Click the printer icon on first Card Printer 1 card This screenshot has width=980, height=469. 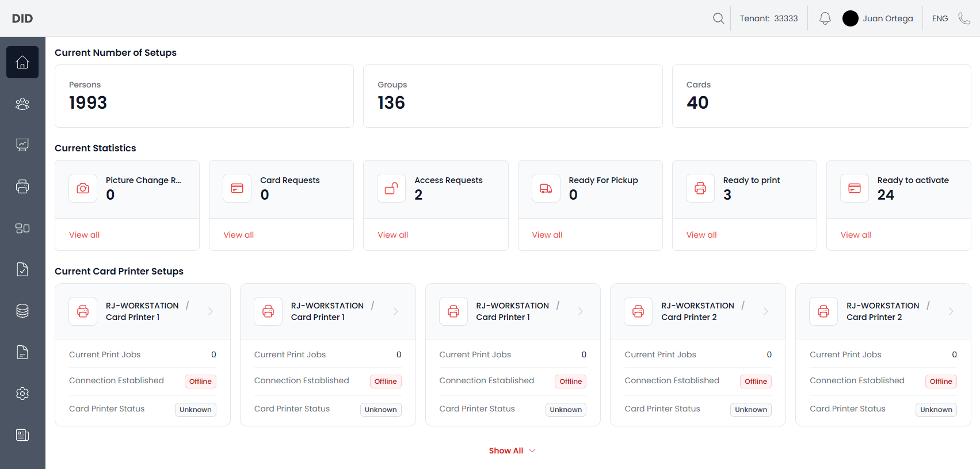click(x=83, y=311)
